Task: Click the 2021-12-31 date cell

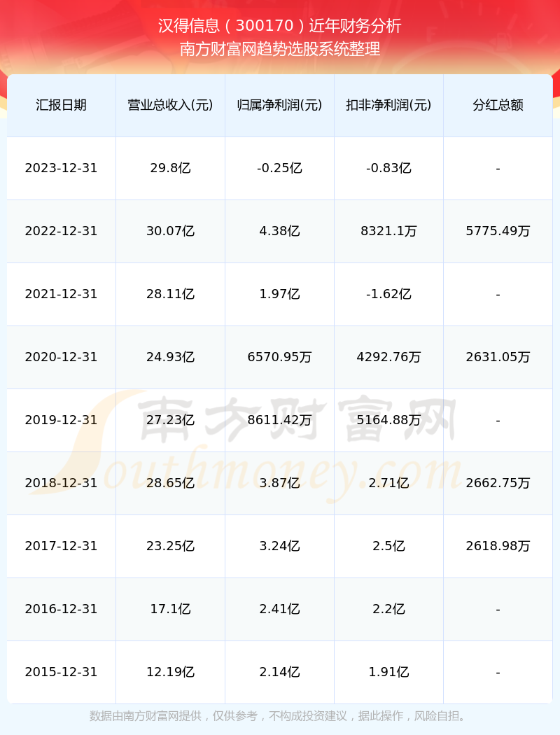Action: coord(61,294)
